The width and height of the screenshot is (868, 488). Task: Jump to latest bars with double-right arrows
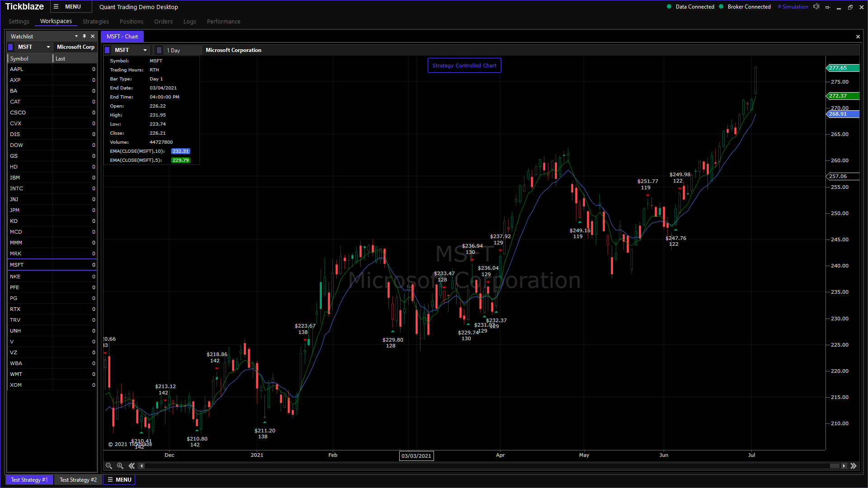tap(853, 466)
